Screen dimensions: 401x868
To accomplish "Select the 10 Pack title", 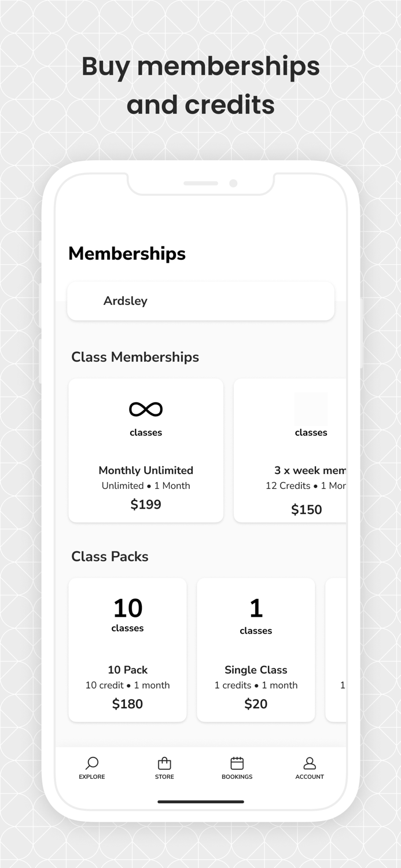I will [x=127, y=670].
